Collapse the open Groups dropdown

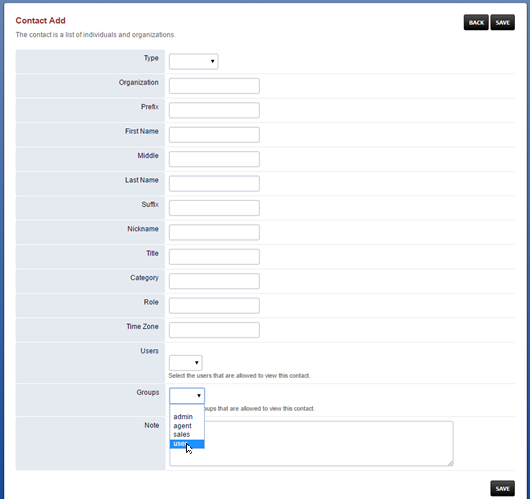pos(187,395)
